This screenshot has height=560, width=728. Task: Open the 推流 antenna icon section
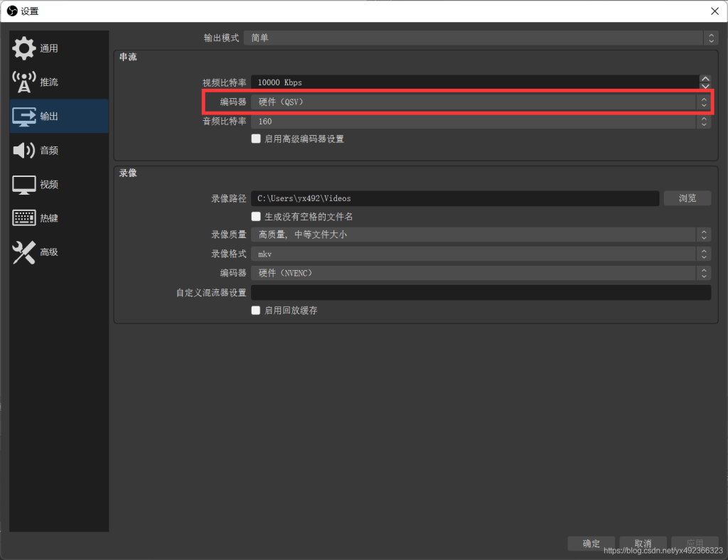(24, 82)
